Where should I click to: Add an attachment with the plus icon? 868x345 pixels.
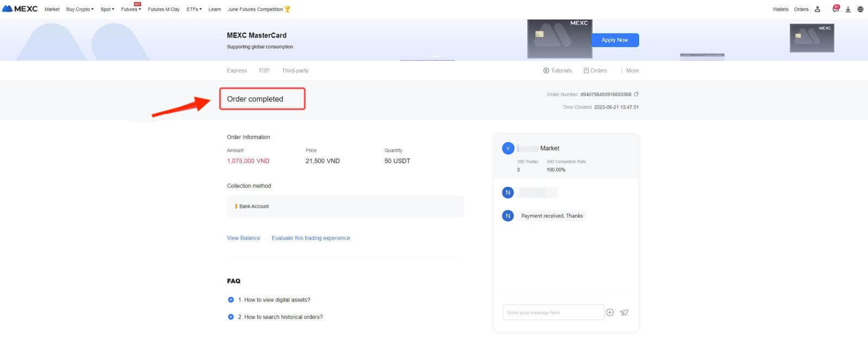pos(610,312)
